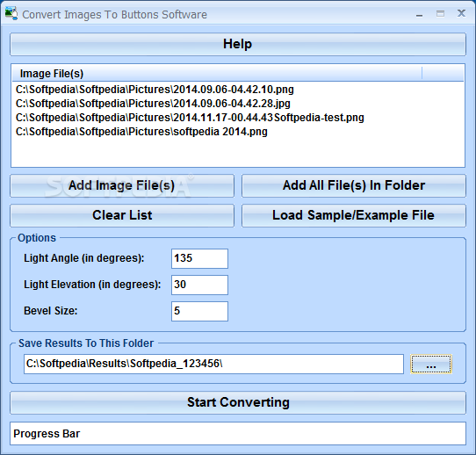
Task: Load the Sample/Example File
Action: [x=354, y=215]
